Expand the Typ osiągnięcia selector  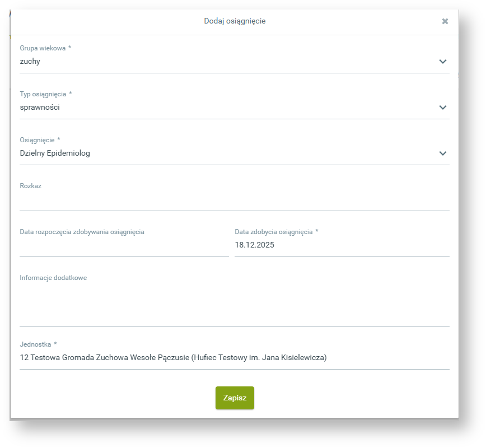(235, 108)
